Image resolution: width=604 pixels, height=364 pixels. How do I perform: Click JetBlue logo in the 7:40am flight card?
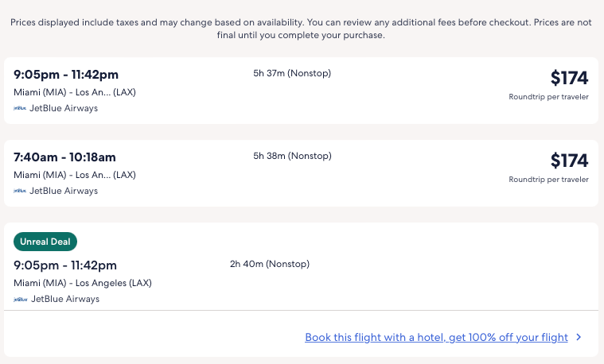(x=20, y=191)
